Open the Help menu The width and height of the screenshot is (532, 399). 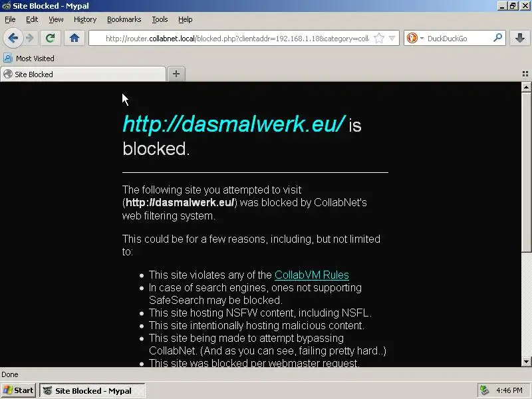[x=186, y=19]
